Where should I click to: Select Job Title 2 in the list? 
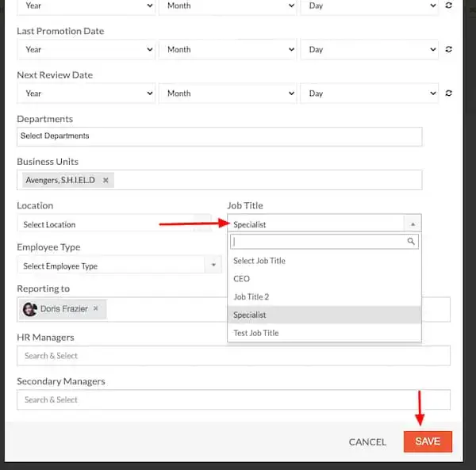coord(251,297)
